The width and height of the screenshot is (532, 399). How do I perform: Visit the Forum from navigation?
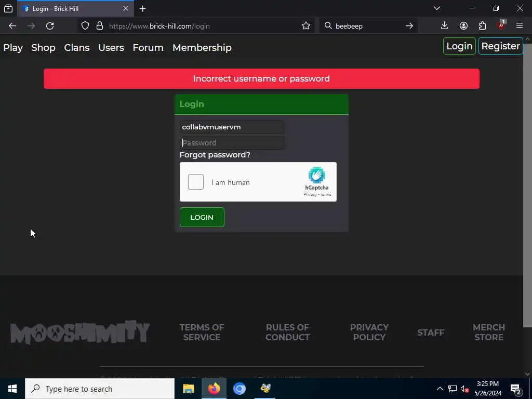pyautogui.click(x=148, y=48)
